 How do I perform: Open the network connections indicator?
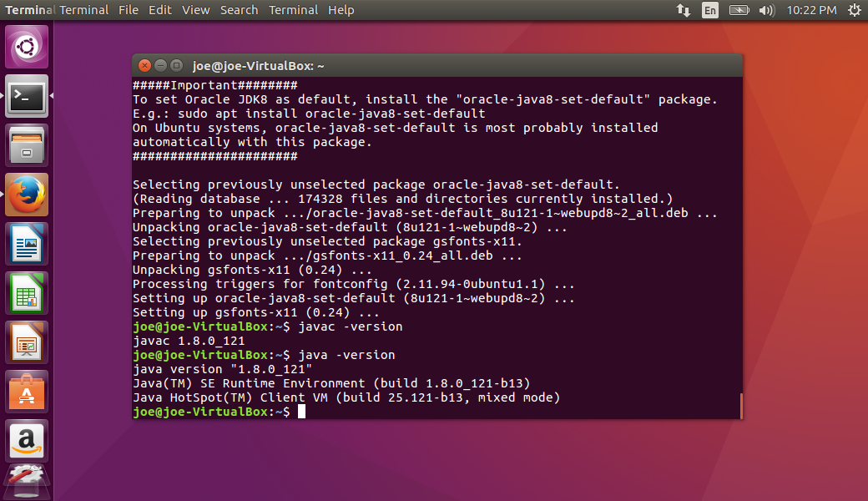click(x=683, y=10)
